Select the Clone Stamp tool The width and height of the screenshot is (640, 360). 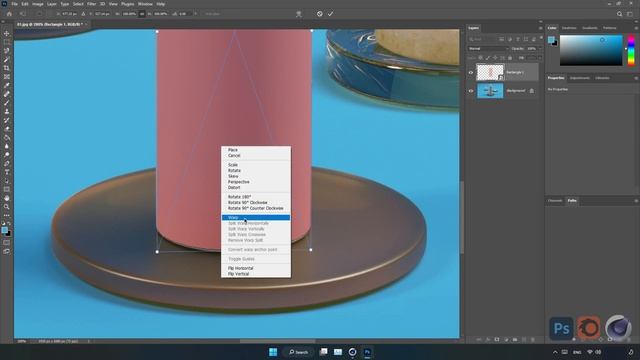pyautogui.click(x=7, y=111)
